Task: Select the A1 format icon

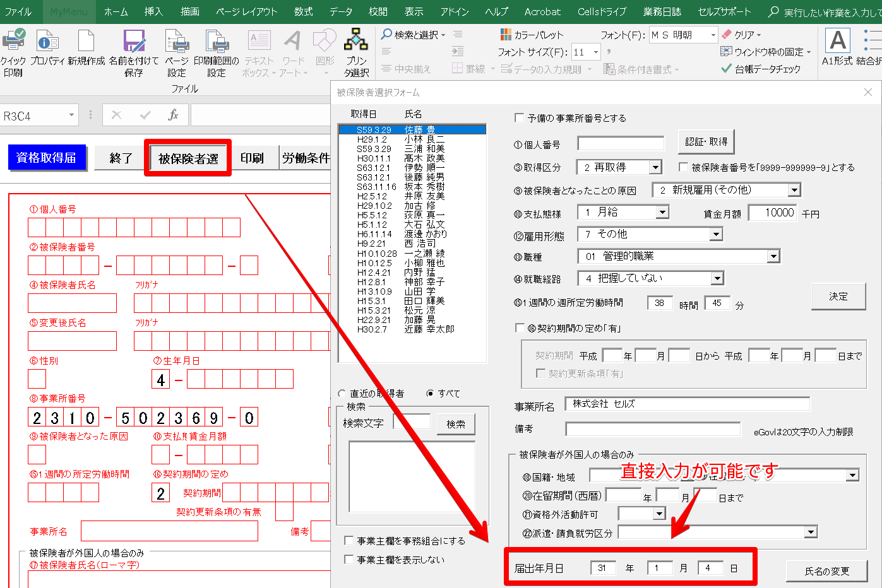Action: pos(837,41)
